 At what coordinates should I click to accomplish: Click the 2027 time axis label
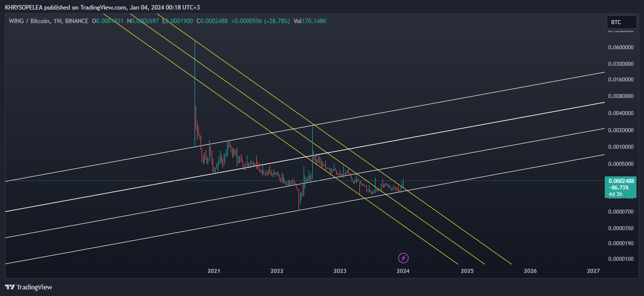point(593,271)
